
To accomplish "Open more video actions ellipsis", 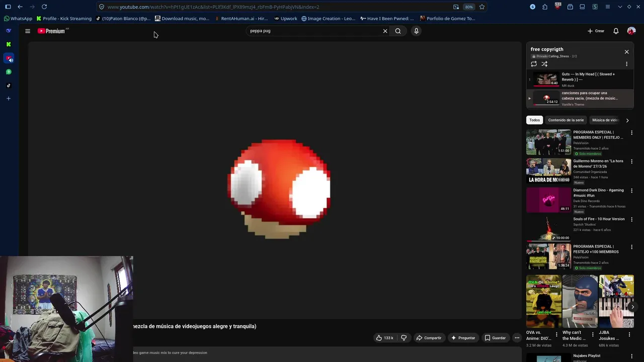I will (x=517, y=338).
